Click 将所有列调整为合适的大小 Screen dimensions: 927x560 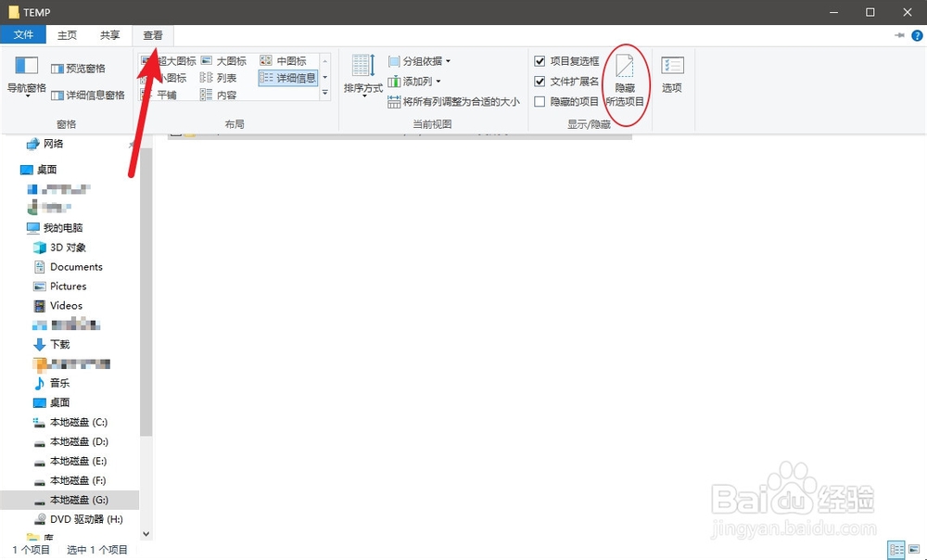(453, 103)
